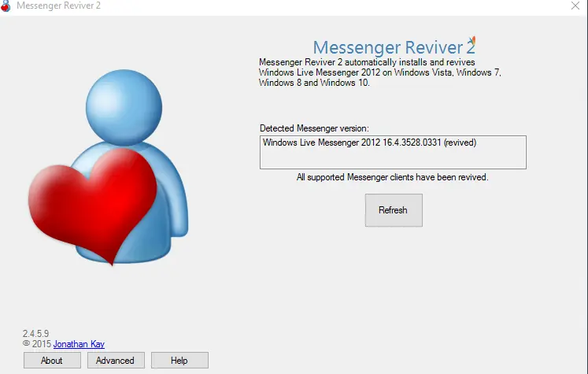This screenshot has width=588, height=374.
Task: Click the description text about Windows Live Messenger 2012
Action: 380,72
